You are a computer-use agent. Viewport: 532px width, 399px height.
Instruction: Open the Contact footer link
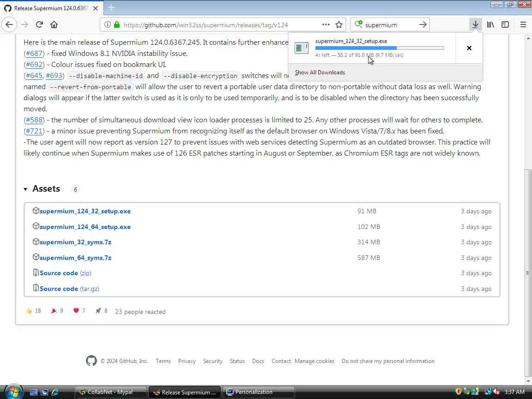click(281, 361)
